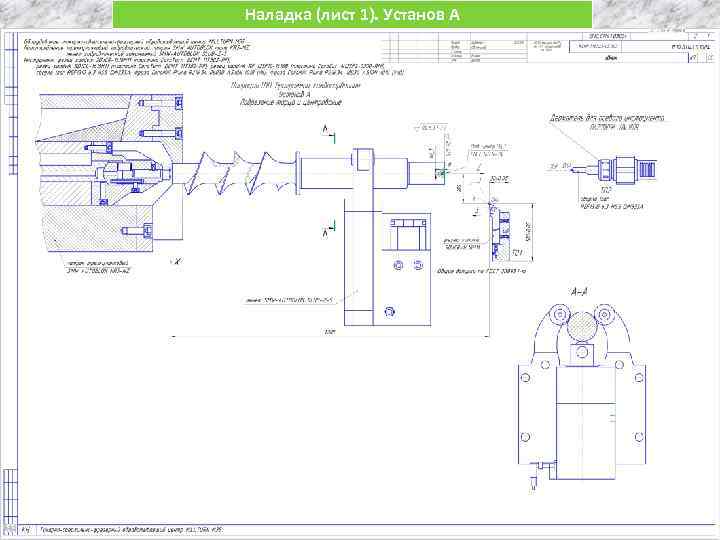Click the steady rest leader caption text
Image resolution: width=720 pixels, height=540 pixels.
click(290, 301)
